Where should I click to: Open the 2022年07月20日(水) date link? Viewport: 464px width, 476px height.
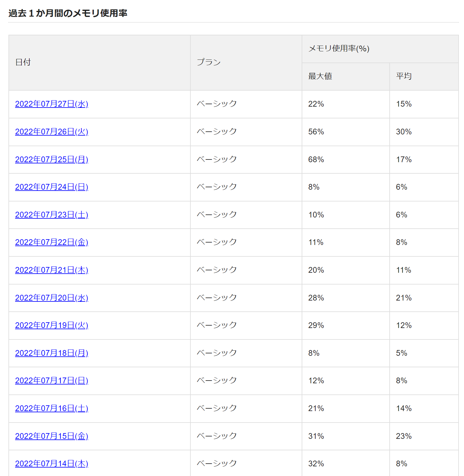[x=52, y=298]
